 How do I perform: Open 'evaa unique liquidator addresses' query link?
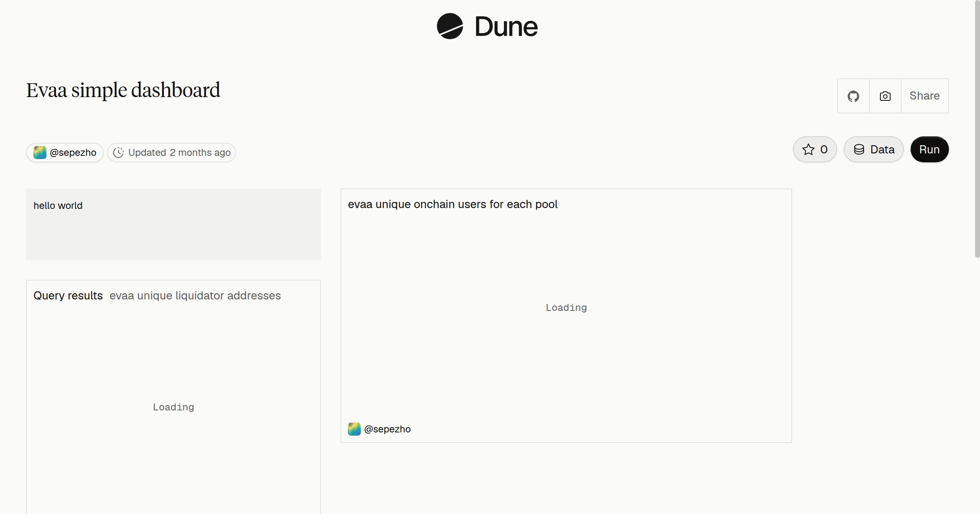195,296
